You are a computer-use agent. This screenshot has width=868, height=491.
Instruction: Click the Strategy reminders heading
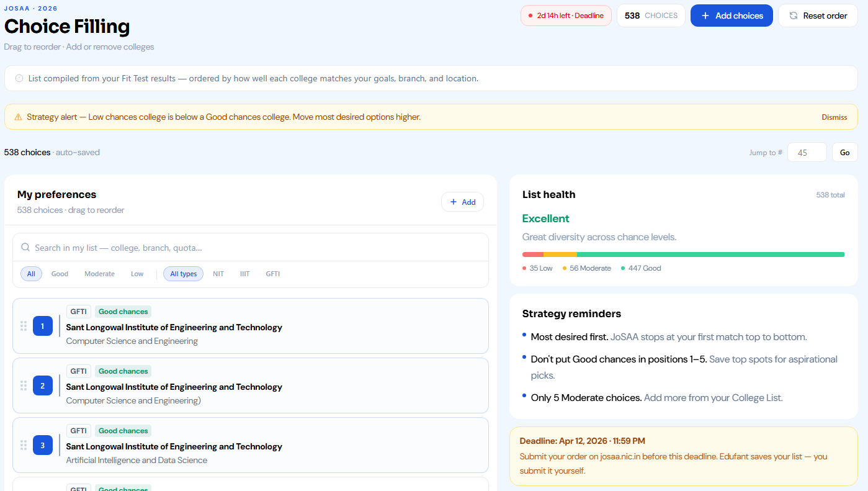[572, 313]
